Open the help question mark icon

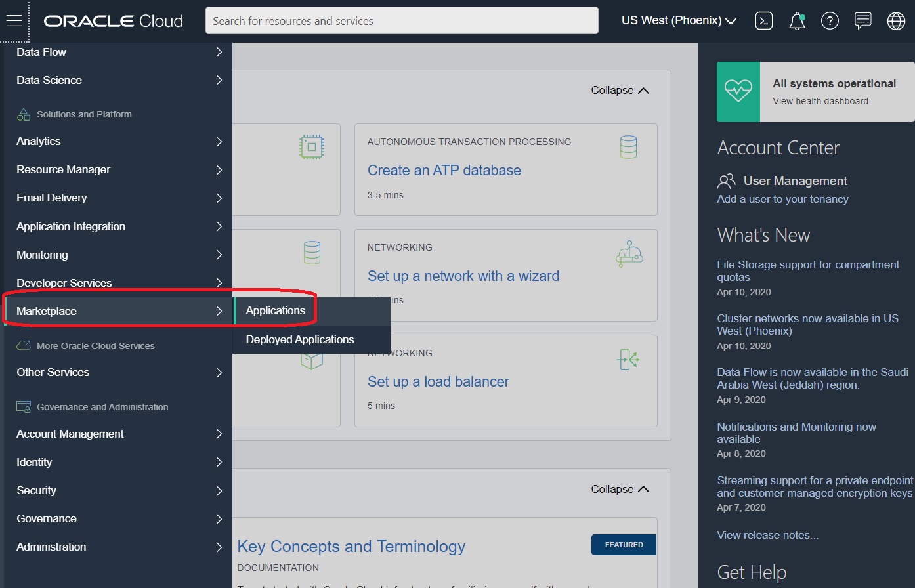[830, 21]
